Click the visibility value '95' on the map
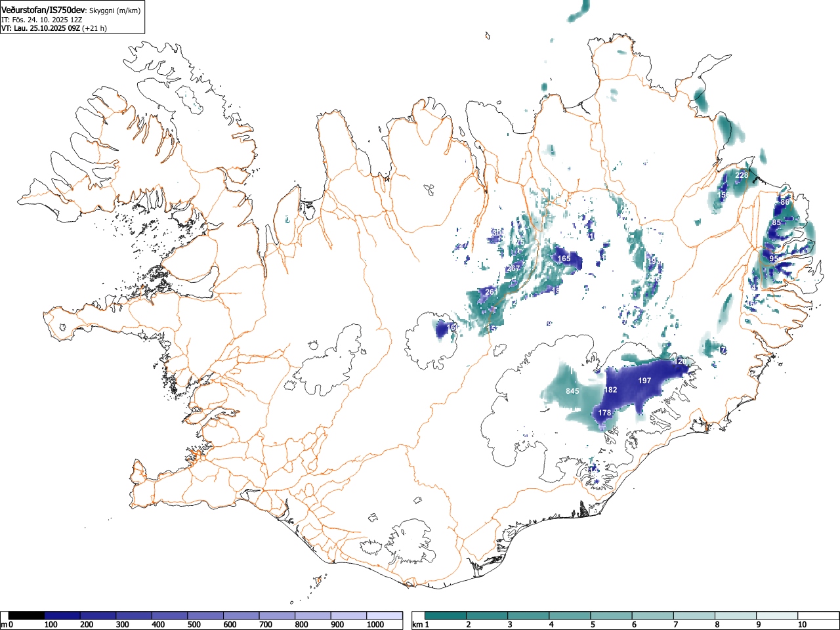This screenshot has height=630, width=840. [x=774, y=259]
